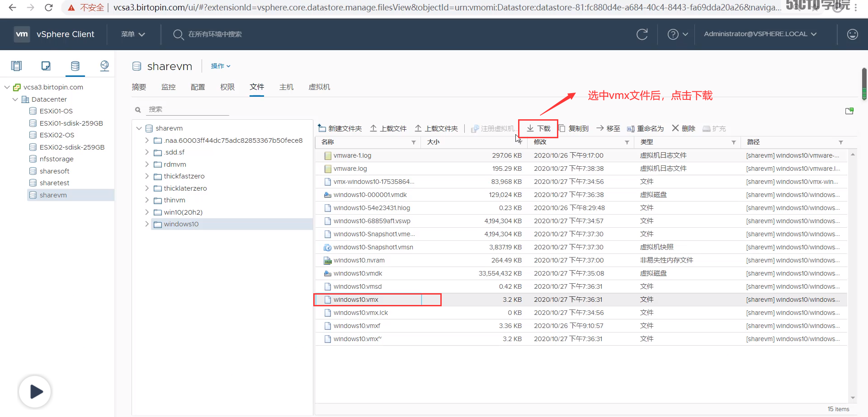Select the windows10.vmx file row
The image size is (868, 417).
click(581, 300)
